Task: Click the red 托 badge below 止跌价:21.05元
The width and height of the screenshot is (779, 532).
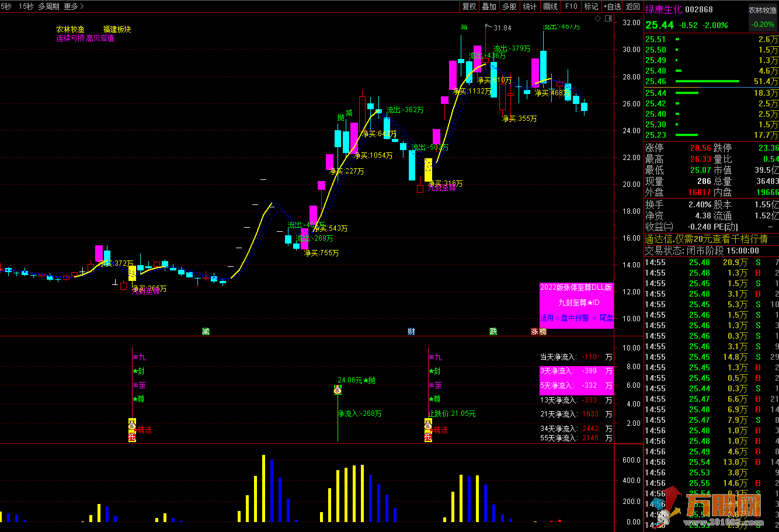Action: point(428,437)
